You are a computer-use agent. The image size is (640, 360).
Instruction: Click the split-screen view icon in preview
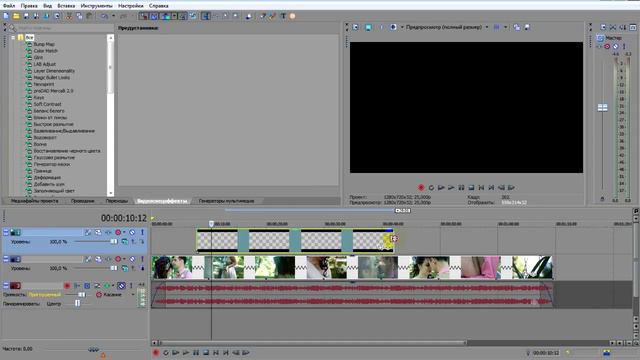(x=393, y=27)
